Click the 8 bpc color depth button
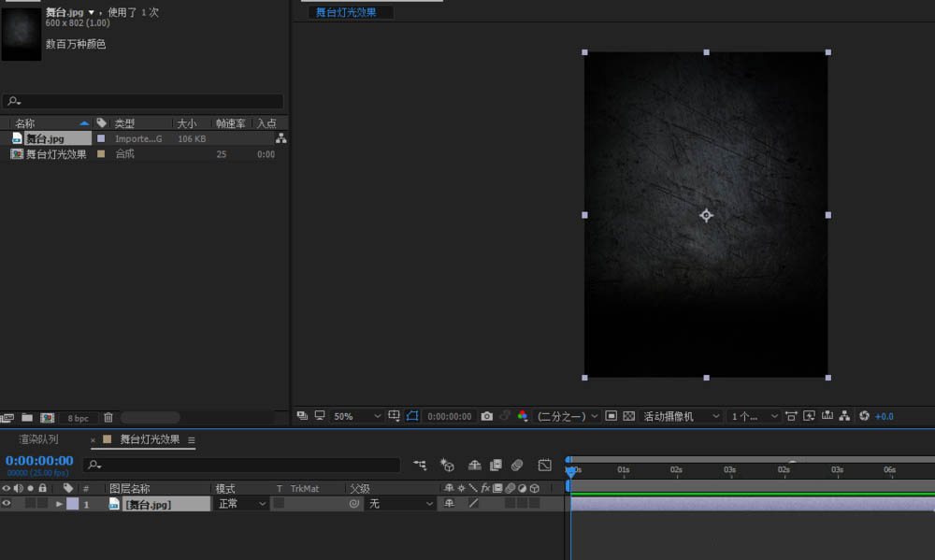 (77, 418)
